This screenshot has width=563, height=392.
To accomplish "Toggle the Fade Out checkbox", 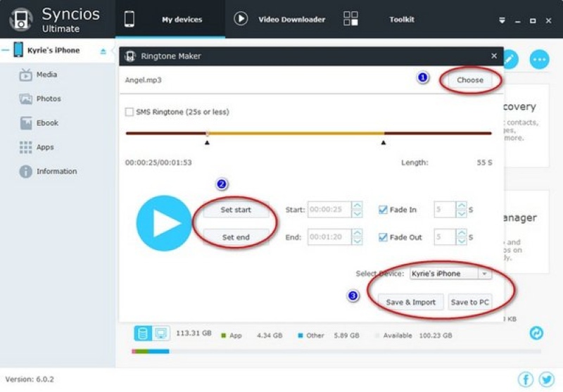I will [383, 237].
